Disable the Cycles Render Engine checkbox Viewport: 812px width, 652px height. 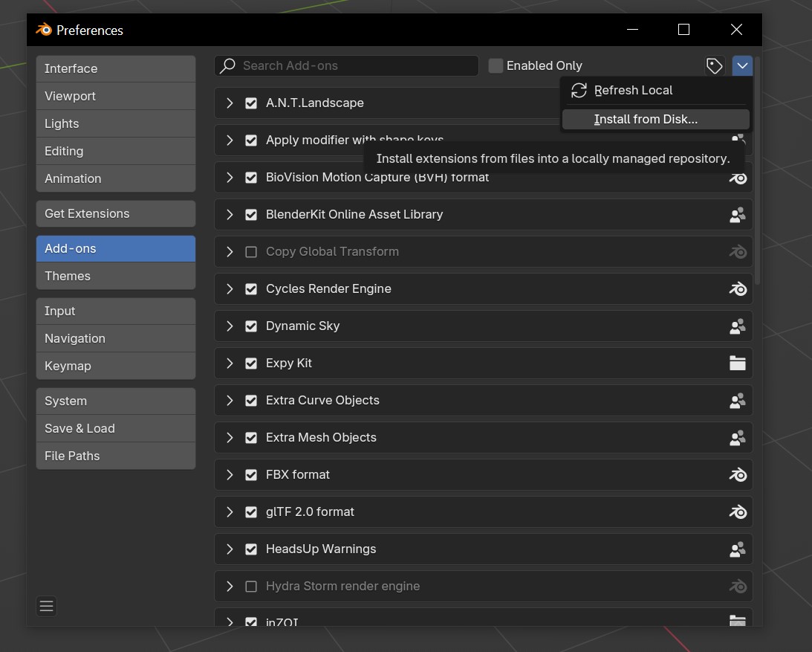[250, 289]
